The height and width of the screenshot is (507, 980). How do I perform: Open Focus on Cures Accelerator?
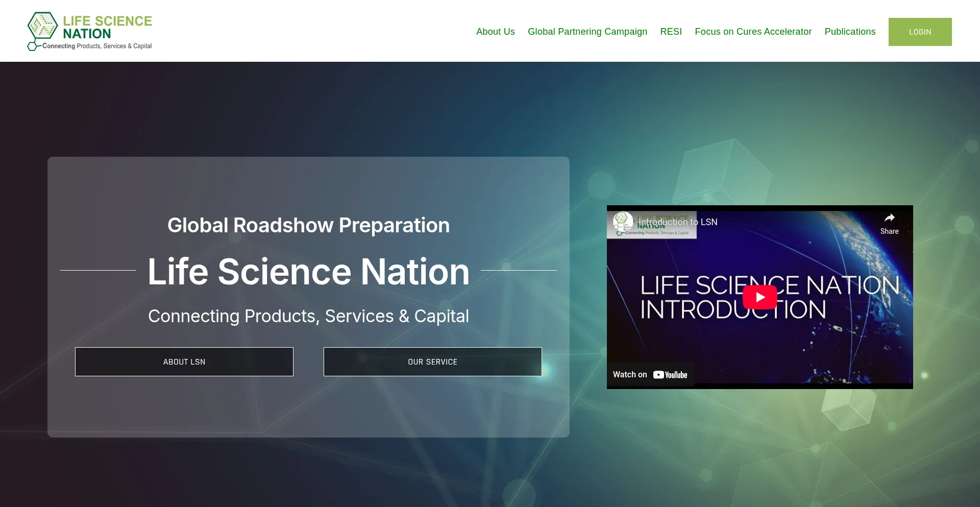(x=753, y=32)
